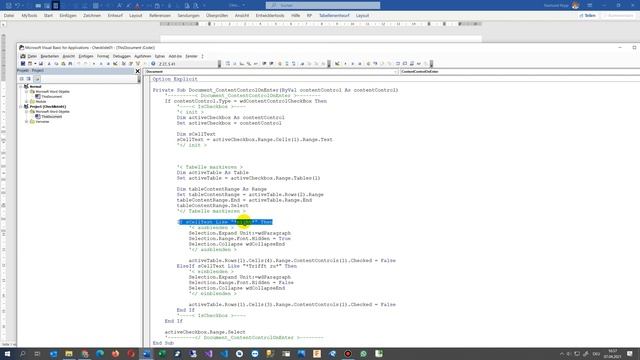Viewport: 640px width, 360px height.
Task: Click the Paste icon in VBA toolbar
Action: [63, 64]
